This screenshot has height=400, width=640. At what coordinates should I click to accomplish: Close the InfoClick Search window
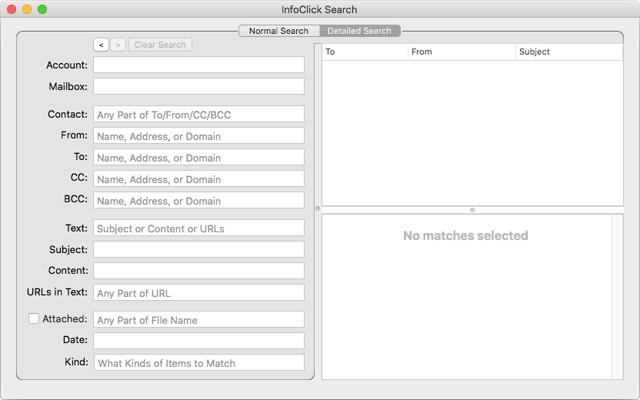tap(11, 9)
